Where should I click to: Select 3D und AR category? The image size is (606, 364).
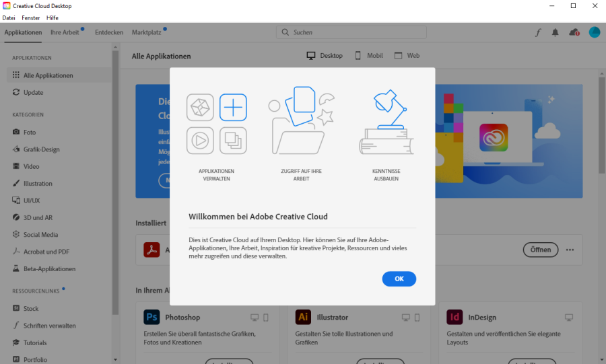tap(38, 218)
